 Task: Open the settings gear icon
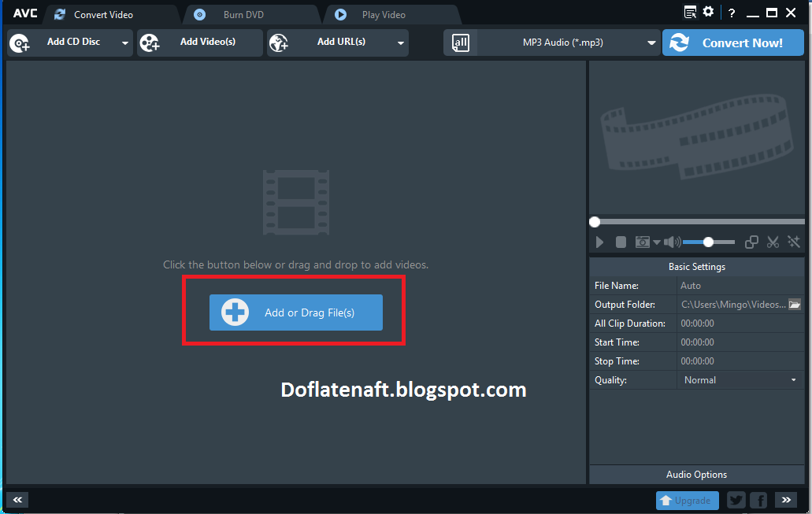click(708, 12)
